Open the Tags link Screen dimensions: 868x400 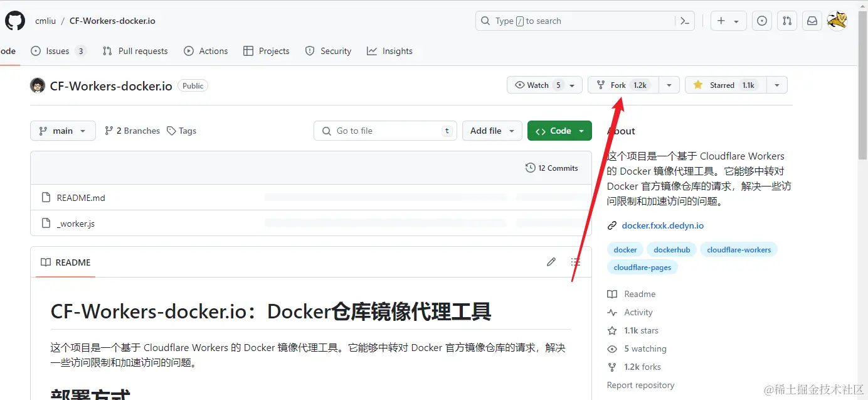[x=182, y=131]
